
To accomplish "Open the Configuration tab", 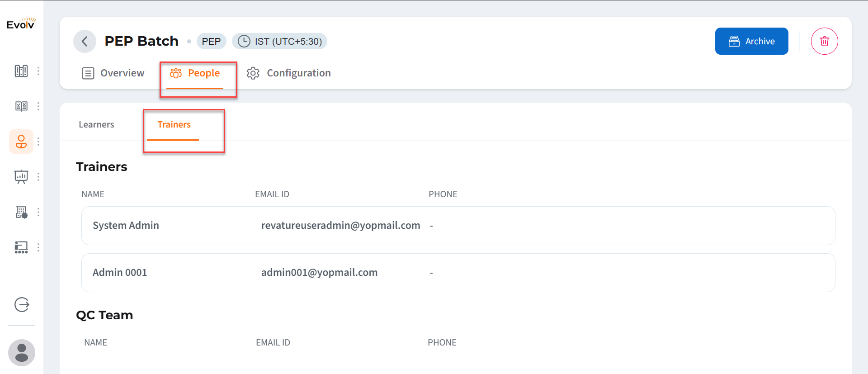I will click(289, 73).
